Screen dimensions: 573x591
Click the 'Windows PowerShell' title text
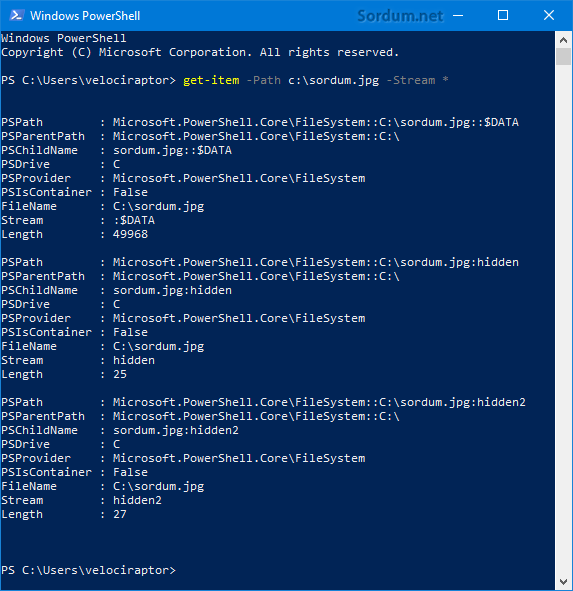(x=85, y=16)
